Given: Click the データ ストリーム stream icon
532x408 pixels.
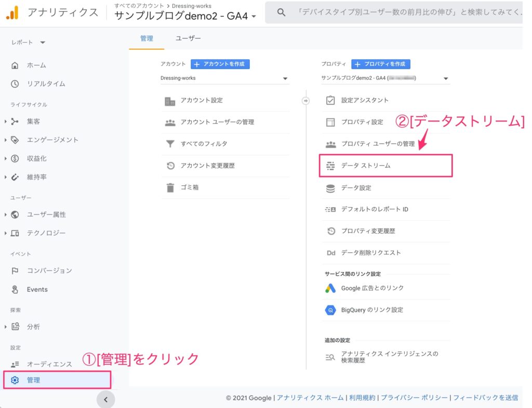Looking at the screenshot, I should point(330,166).
